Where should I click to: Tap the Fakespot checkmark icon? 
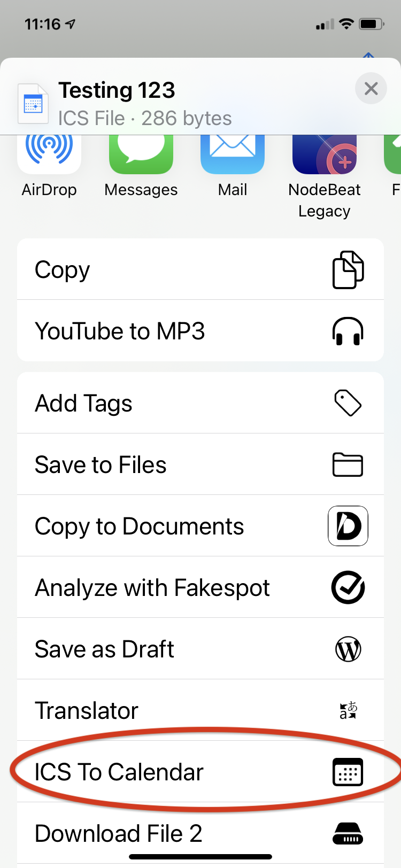tap(348, 587)
